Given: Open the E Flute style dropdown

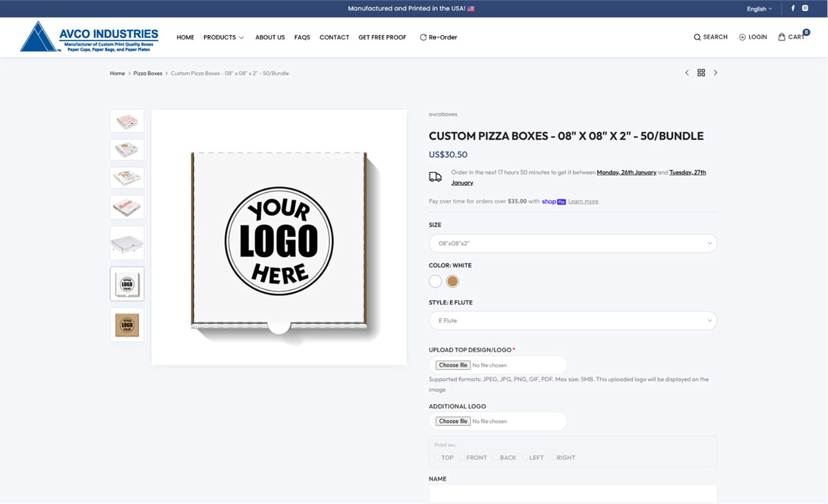Looking at the screenshot, I should pyautogui.click(x=573, y=320).
